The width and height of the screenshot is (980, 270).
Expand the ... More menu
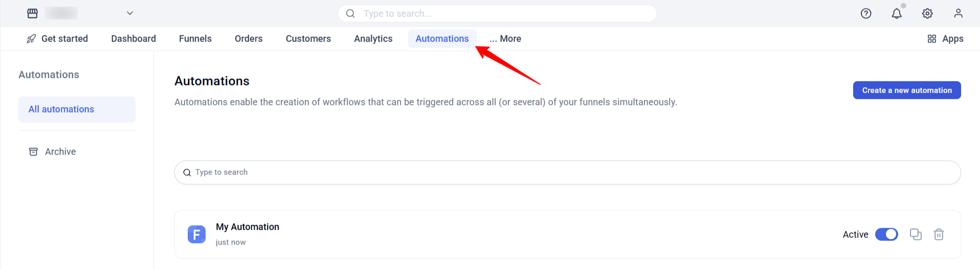pos(505,39)
